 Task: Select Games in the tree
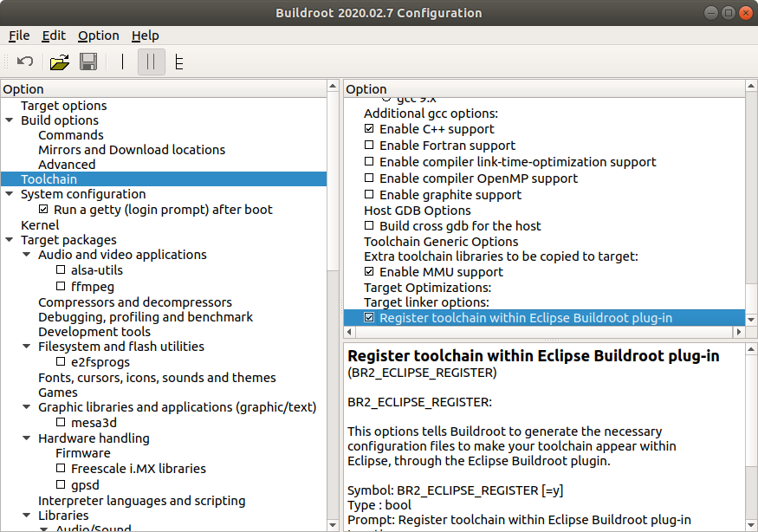pyautogui.click(x=58, y=393)
